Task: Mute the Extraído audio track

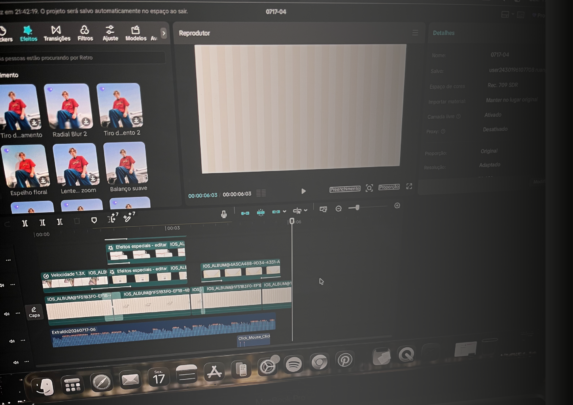Action: pos(12,341)
